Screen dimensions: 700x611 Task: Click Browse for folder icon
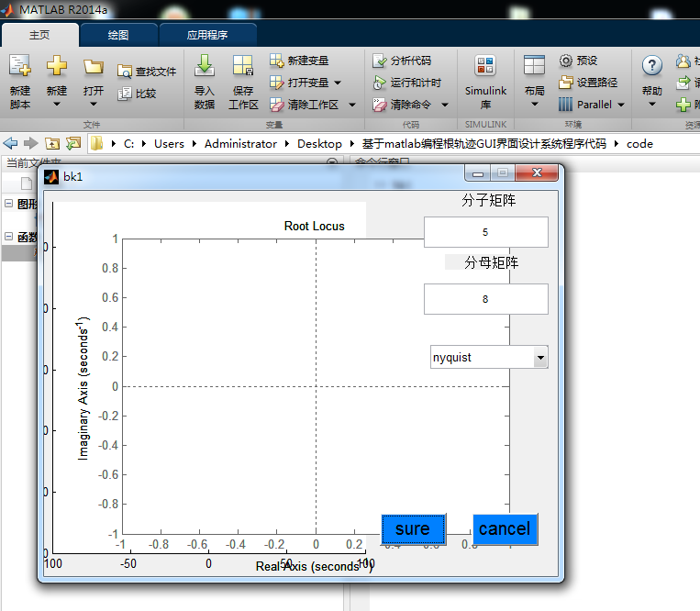pyautogui.click(x=73, y=143)
